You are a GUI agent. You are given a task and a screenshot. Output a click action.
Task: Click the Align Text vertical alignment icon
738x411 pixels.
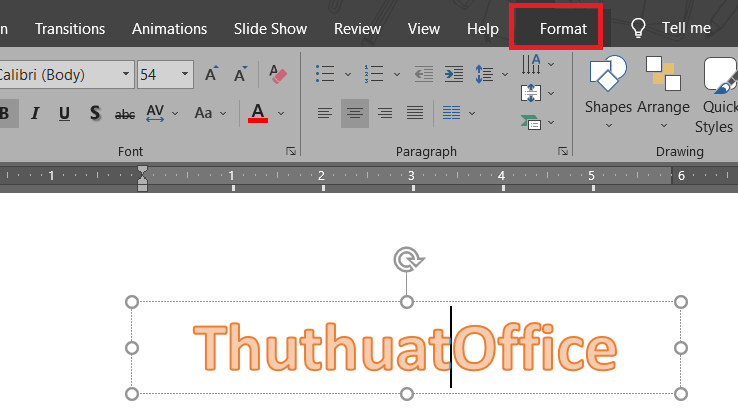pos(531,93)
